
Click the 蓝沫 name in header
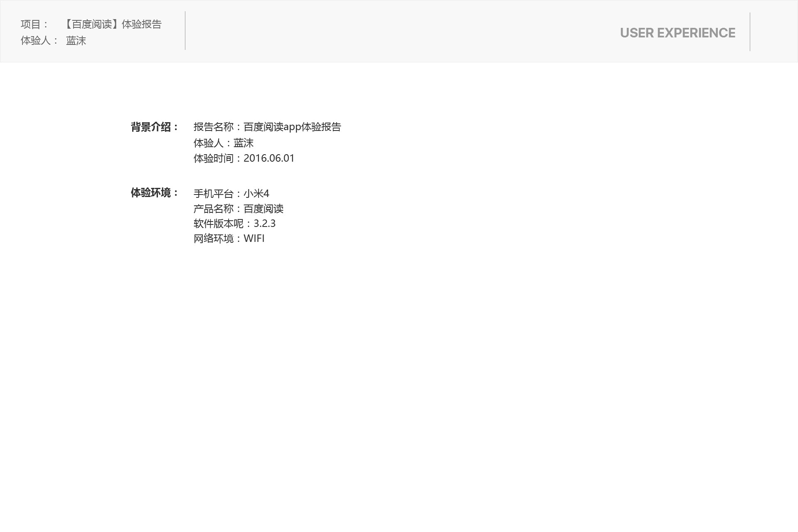tap(76, 41)
